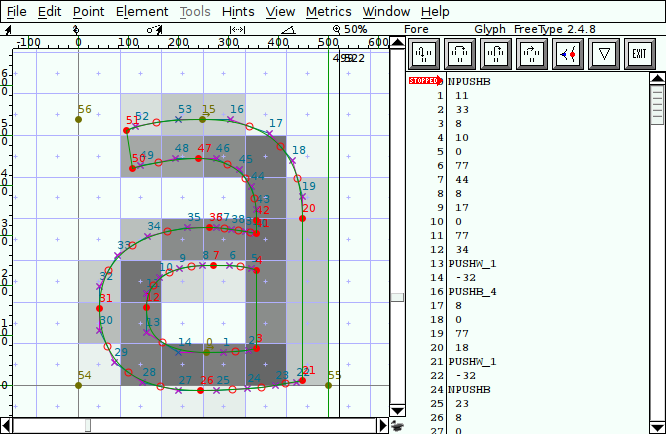Select the PUSHW_1 instruction at line 13
The image size is (666, 434).
tap(473, 263)
